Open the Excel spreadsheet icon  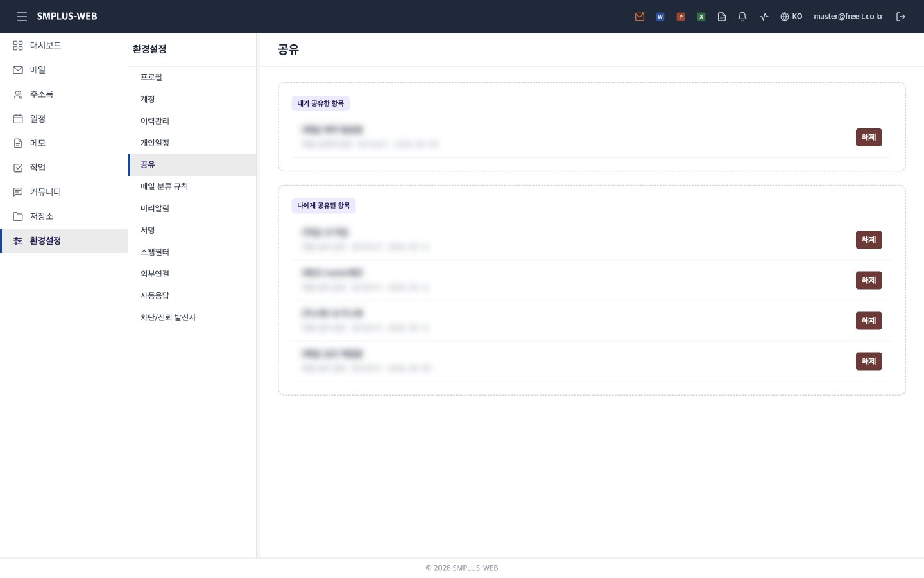click(701, 17)
